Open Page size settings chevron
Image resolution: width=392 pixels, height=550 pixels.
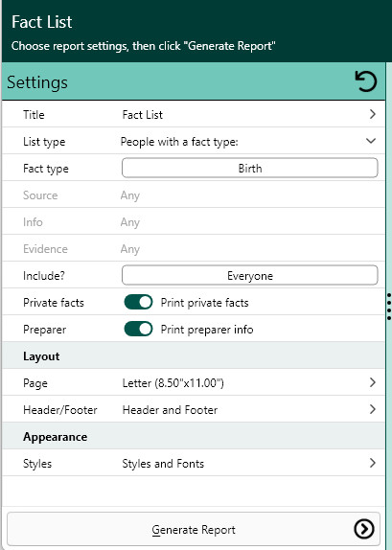372,382
